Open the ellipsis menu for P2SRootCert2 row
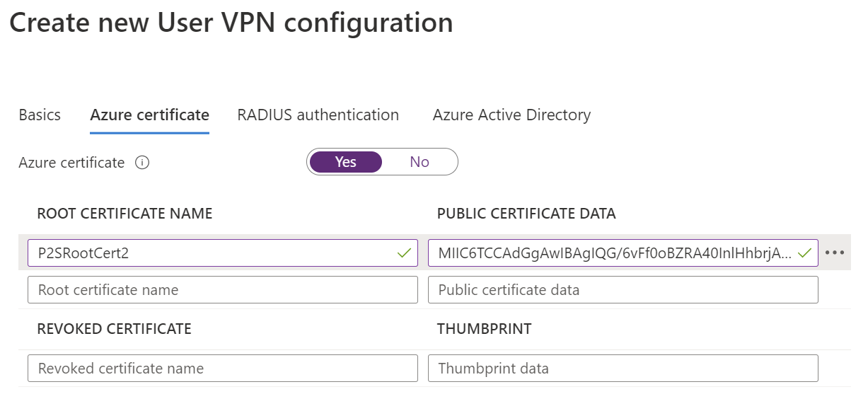 (835, 253)
